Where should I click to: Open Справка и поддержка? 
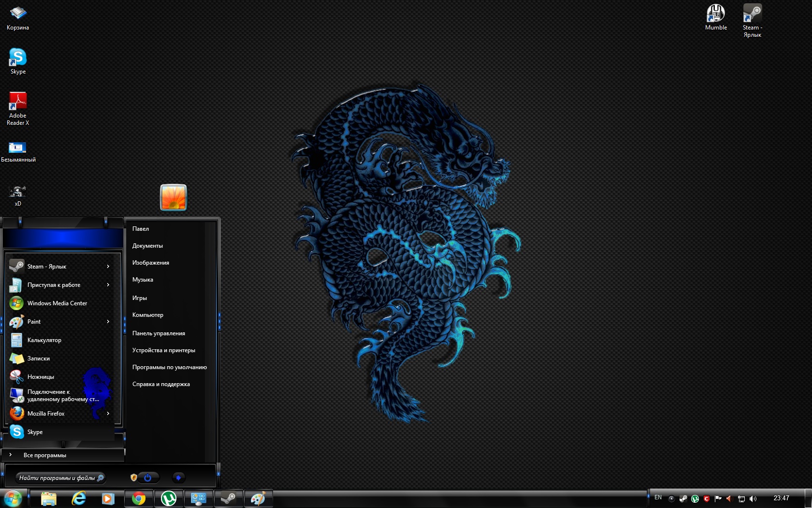click(161, 384)
